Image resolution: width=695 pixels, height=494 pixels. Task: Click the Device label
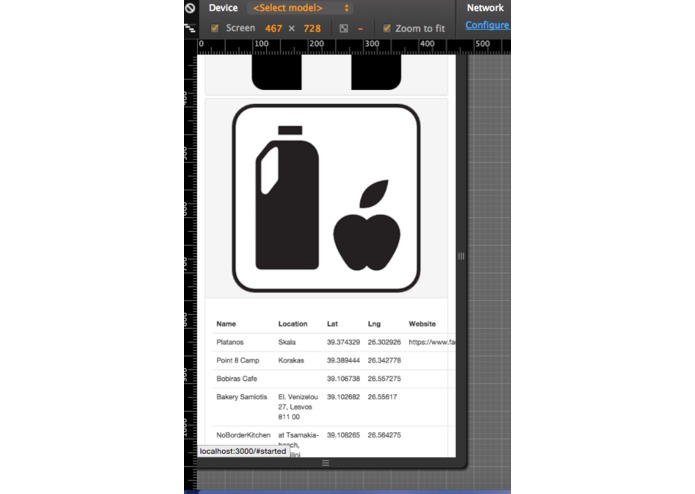(223, 8)
